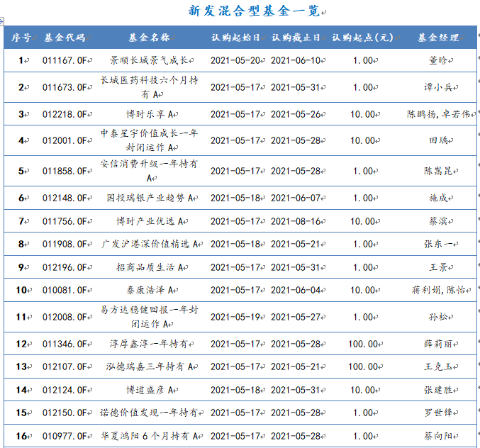
Task: Click manager name 王景
Action: (438, 268)
